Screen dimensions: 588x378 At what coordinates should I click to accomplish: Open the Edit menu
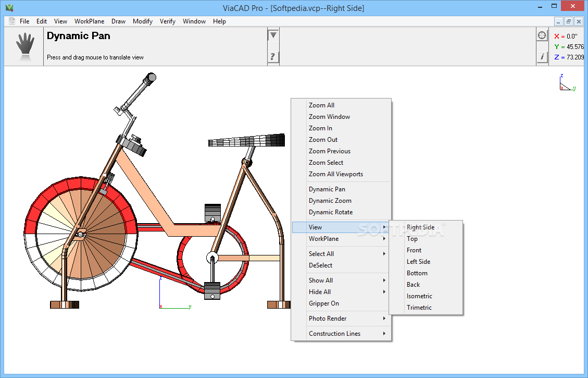(x=42, y=21)
